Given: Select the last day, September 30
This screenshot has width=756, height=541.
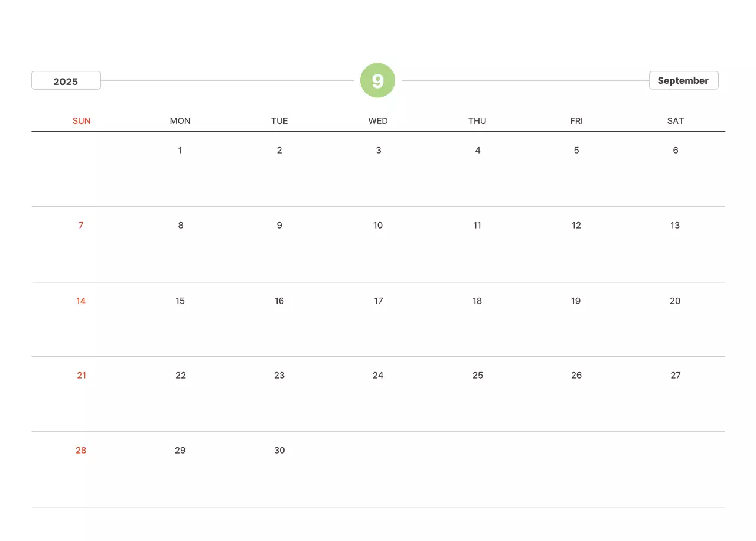Looking at the screenshot, I should pos(279,451).
